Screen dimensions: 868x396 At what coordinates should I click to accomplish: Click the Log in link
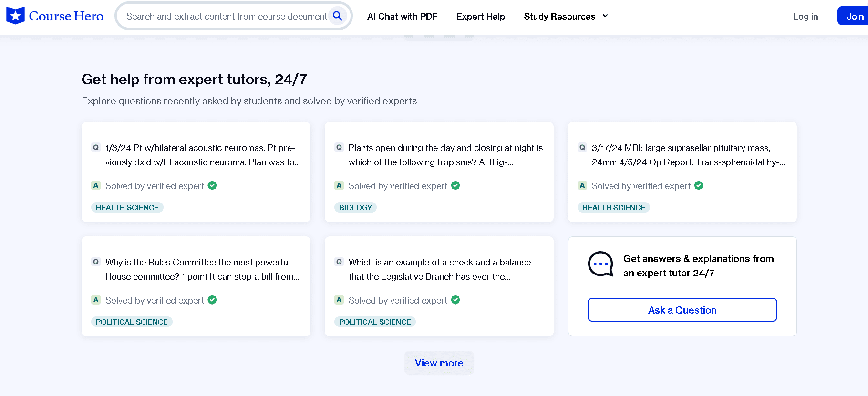[805, 16]
